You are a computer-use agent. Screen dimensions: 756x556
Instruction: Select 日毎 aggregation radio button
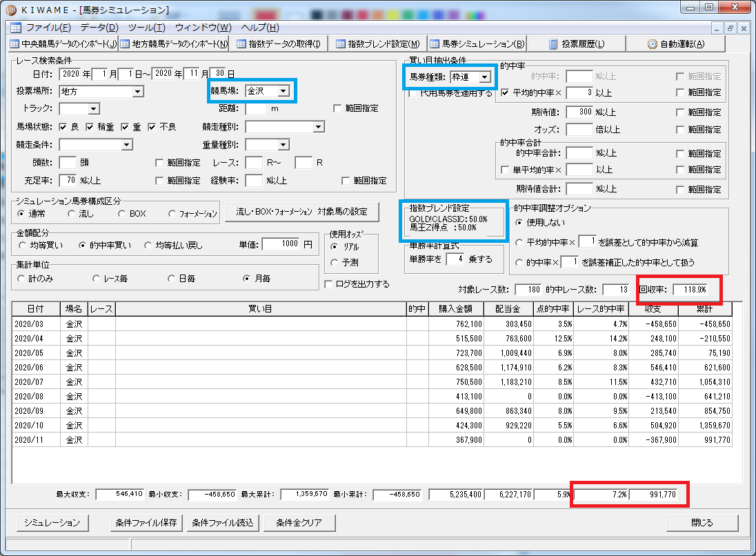171,278
